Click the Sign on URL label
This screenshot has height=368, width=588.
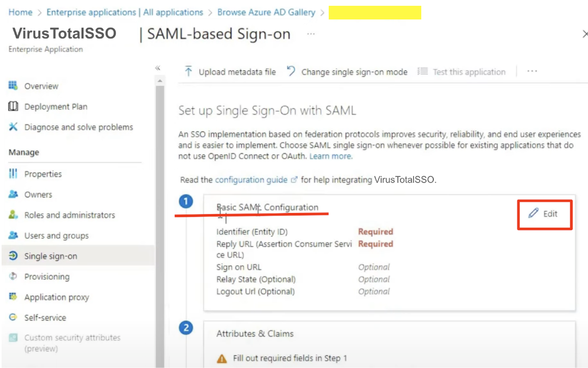(238, 267)
